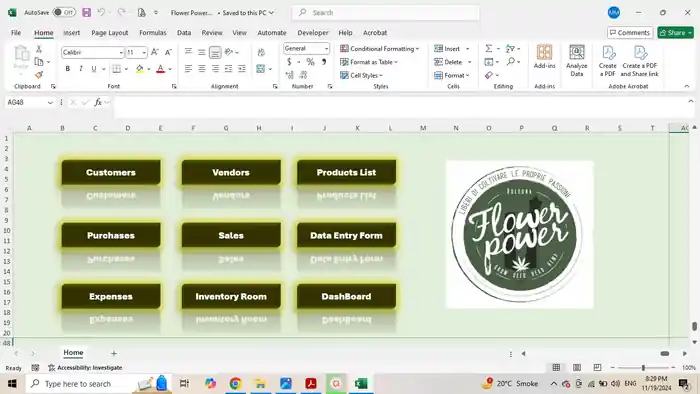This screenshot has height=394, width=700.
Task: Open the Add-ins icon
Action: tap(544, 57)
